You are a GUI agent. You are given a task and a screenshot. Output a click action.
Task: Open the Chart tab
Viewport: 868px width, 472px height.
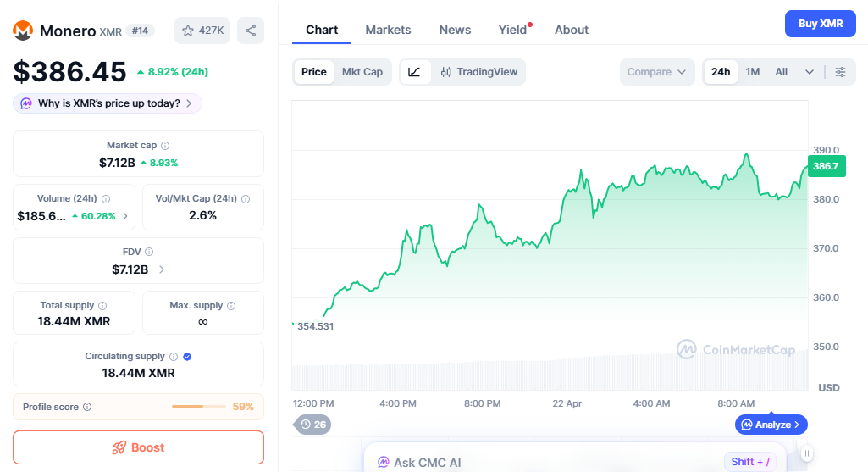(x=322, y=30)
